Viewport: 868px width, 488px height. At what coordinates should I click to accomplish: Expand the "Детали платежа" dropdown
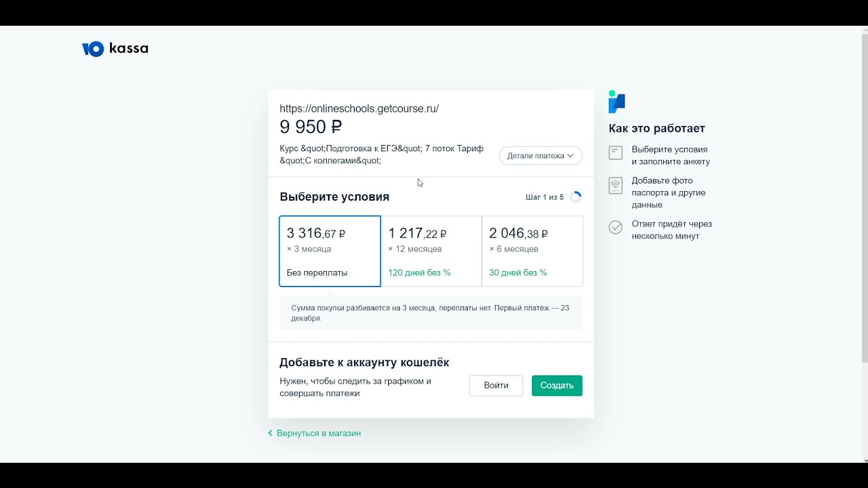coord(540,156)
